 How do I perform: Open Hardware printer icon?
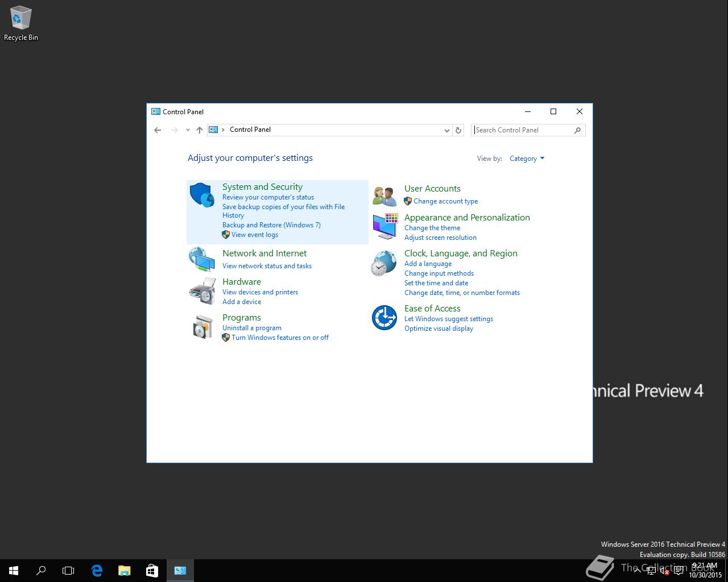click(x=202, y=291)
